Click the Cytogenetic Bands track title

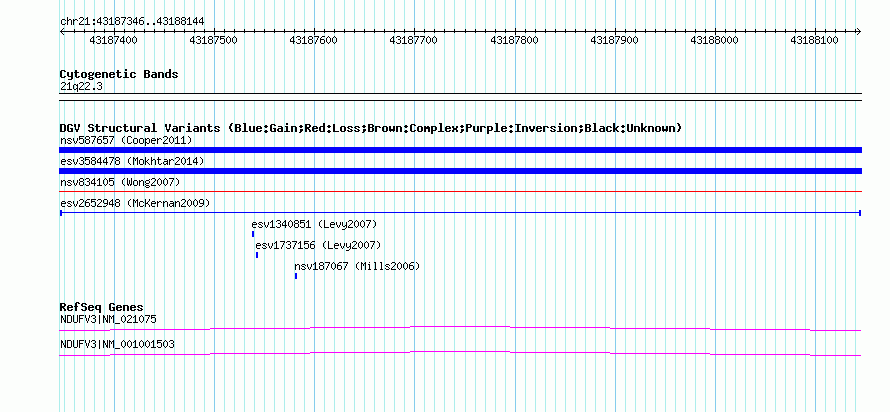click(119, 74)
